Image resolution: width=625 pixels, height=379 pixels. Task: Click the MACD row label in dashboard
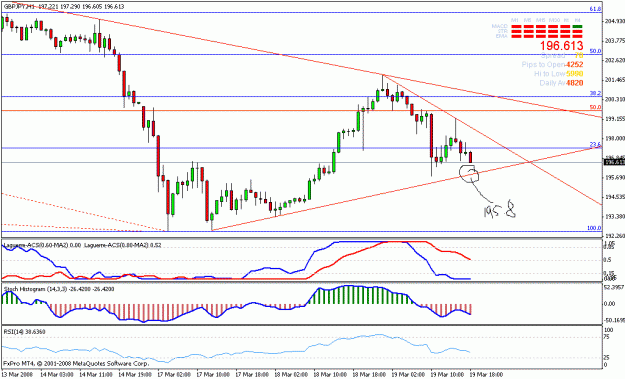[x=499, y=26]
